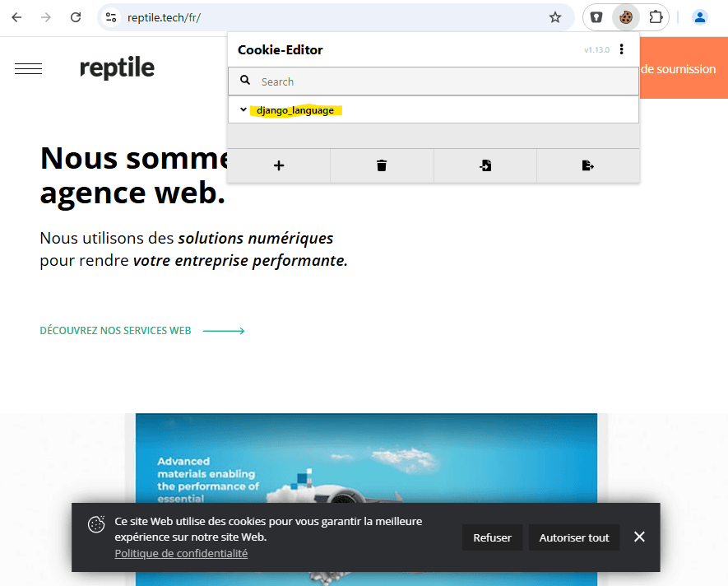The height and width of the screenshot is (586, 728).
Task: Click the Cookie-Editor search field
Action: click(370, 81)
